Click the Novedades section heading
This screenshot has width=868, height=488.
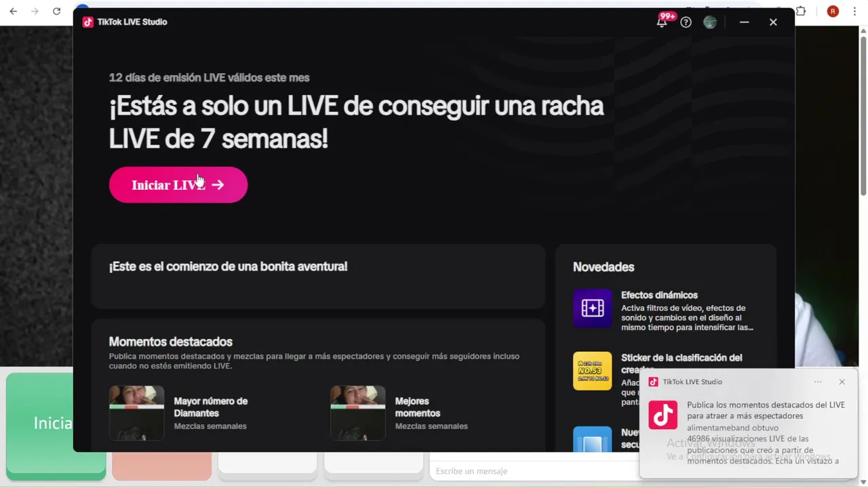(604, 267)
